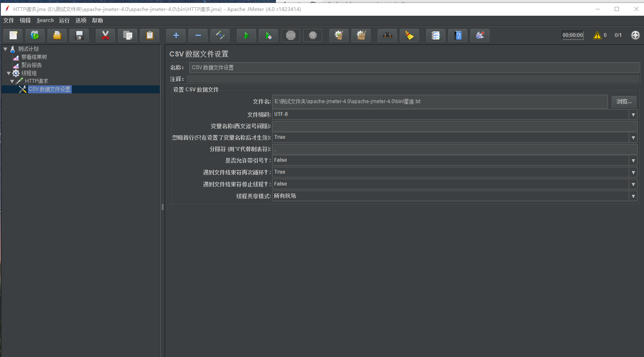Click the Toggle enable/disable icon

tap(220, 35)
